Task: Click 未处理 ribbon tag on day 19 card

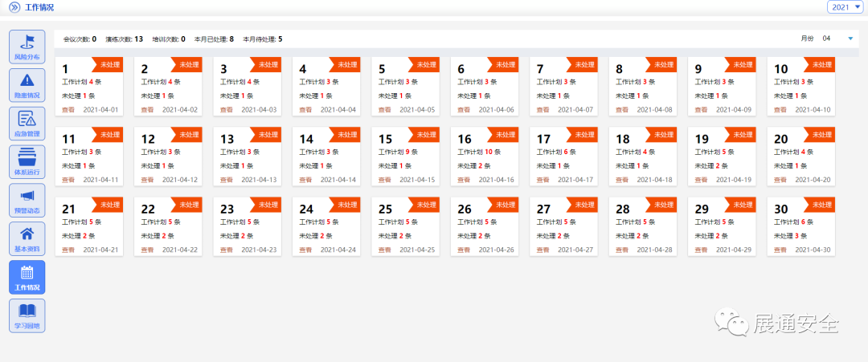Action: [740, 134]
